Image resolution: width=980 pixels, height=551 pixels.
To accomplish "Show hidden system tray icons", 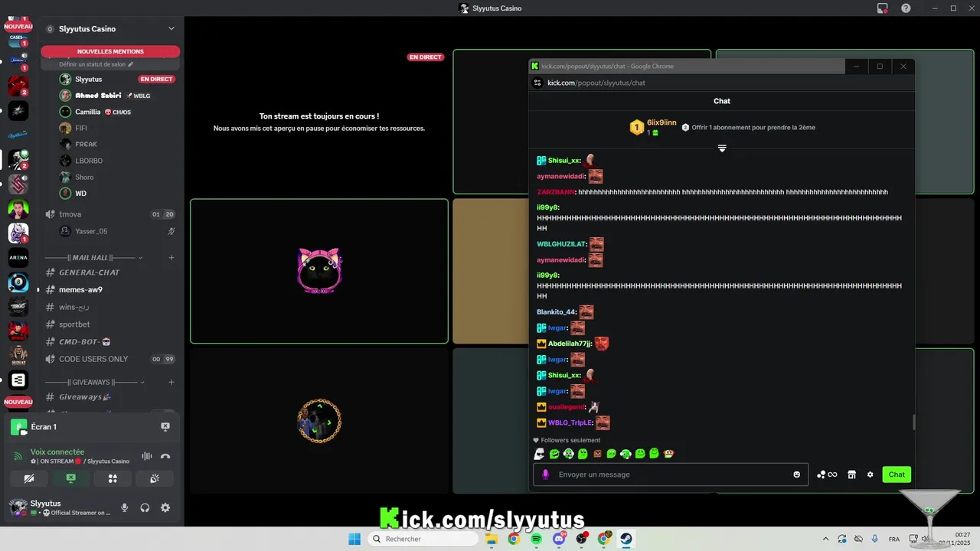I will pyautogui.click(x=825, y=539).
